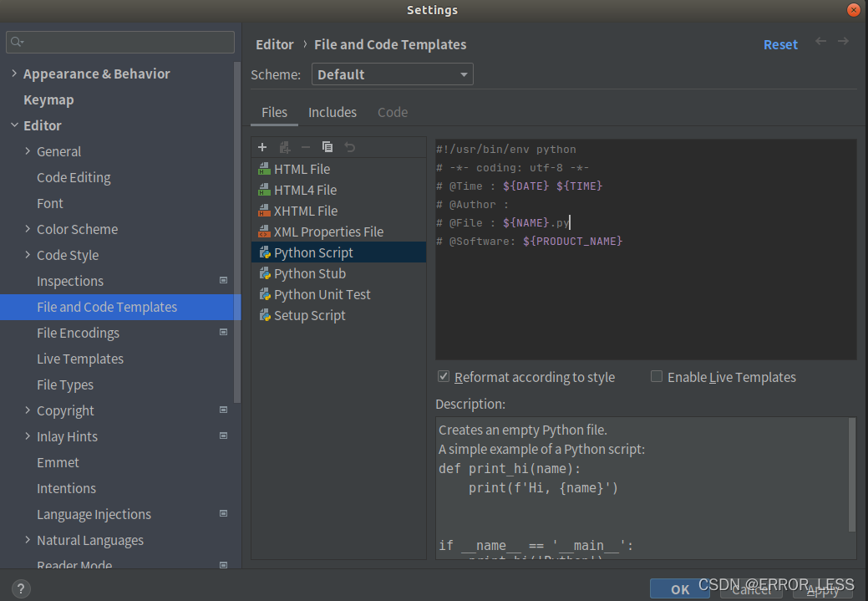Click the search magnifier icon in settings

point(18,42)
